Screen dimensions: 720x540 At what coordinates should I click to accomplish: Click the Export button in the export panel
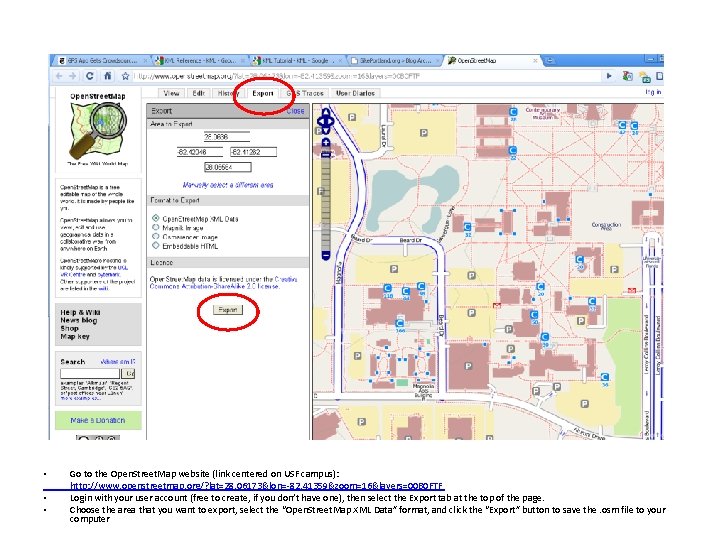coord(228,310)
